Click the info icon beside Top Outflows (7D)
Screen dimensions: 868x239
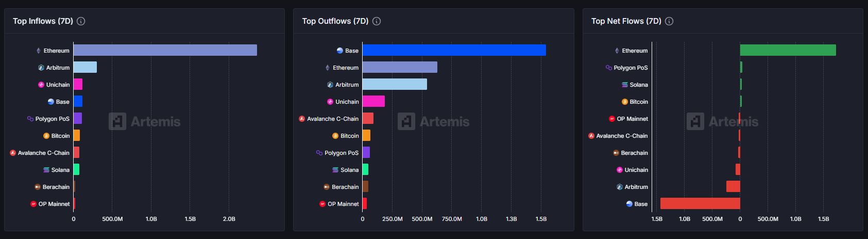pyautogui.click(x=377, y=21)
